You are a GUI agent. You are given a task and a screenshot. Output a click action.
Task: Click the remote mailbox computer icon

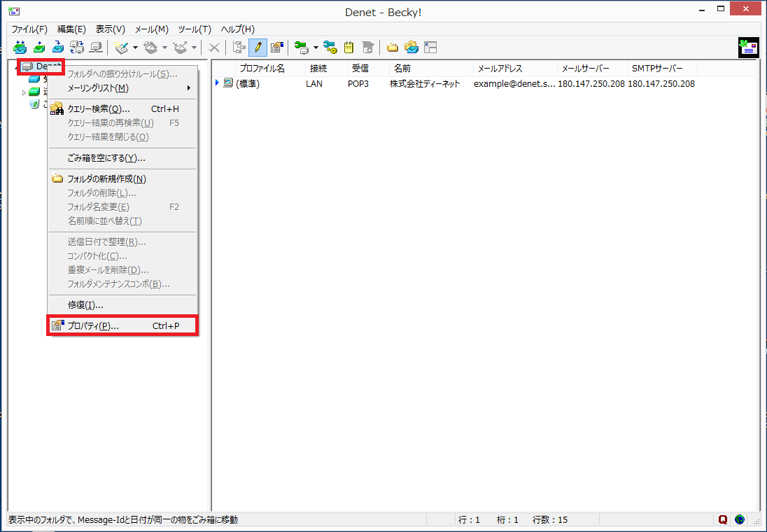97,48
